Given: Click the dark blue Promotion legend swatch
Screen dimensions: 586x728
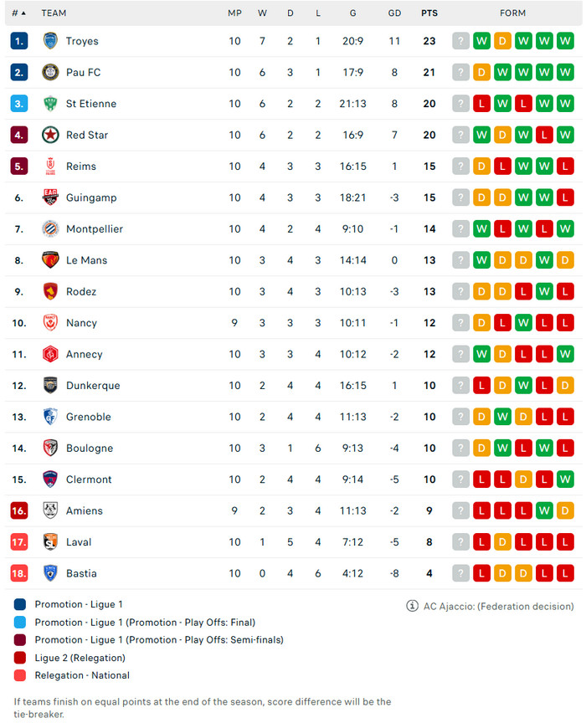Looking at the screenshot, I should point(20,604).
